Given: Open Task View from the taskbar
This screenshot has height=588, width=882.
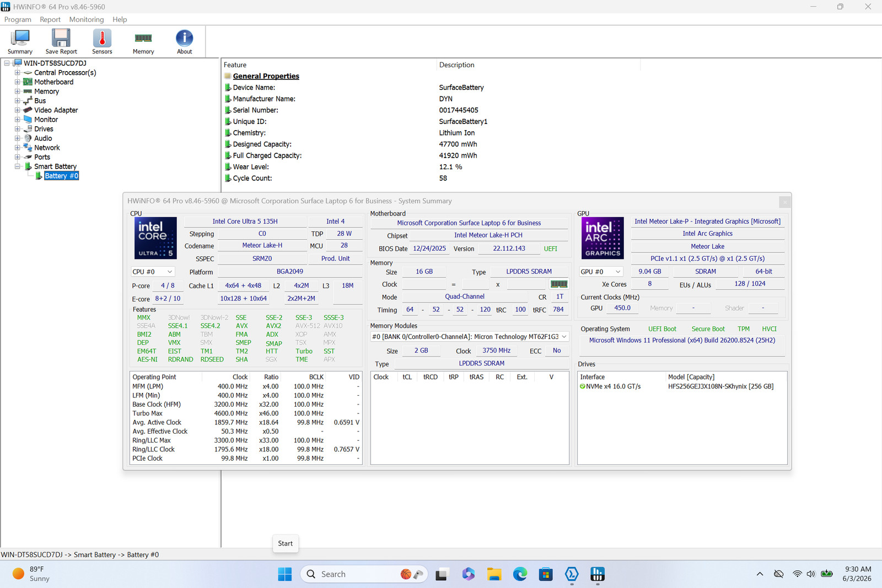Looking at the screenshot, I should click(442, 574).
